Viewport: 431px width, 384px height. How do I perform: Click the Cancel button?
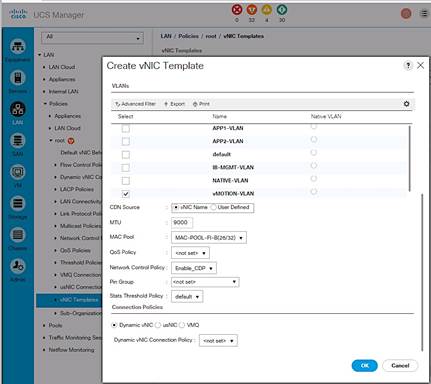click(400, 366)
